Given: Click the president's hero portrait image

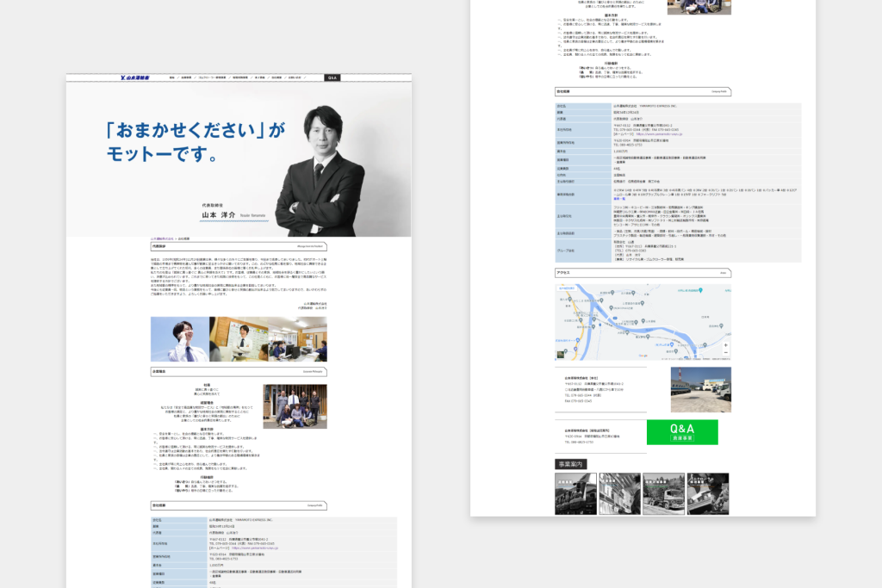Looking at the screenshot, I should [x=320, y=164].
